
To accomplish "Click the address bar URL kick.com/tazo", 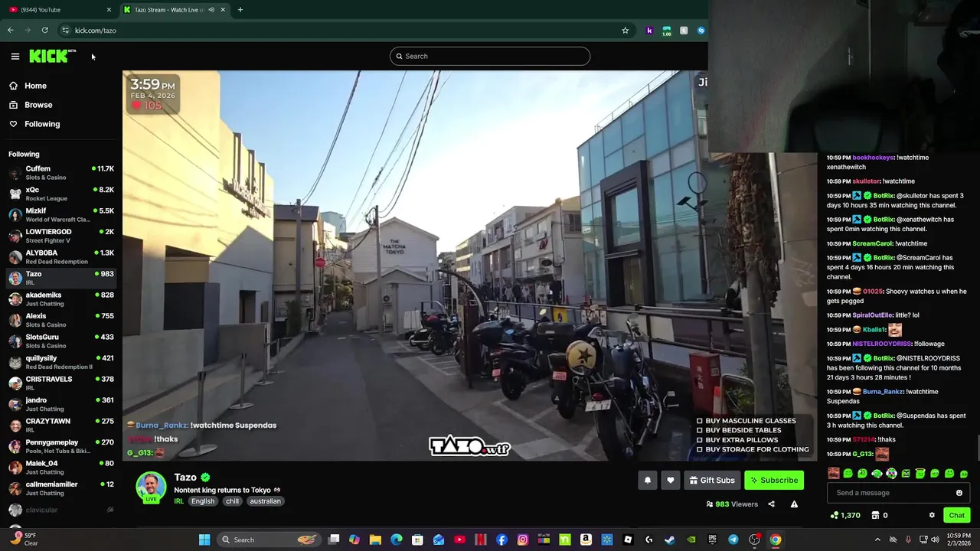I will [x=96, y=31].
